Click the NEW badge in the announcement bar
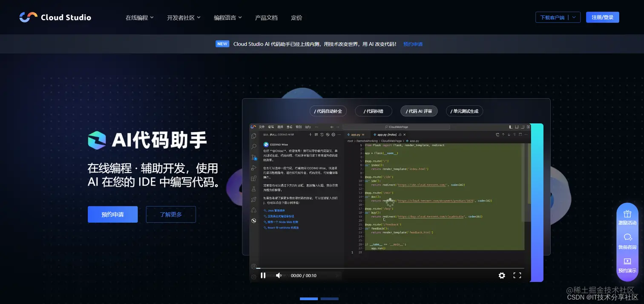The width and height of the screenshot is (644, 304). (222, 44)
